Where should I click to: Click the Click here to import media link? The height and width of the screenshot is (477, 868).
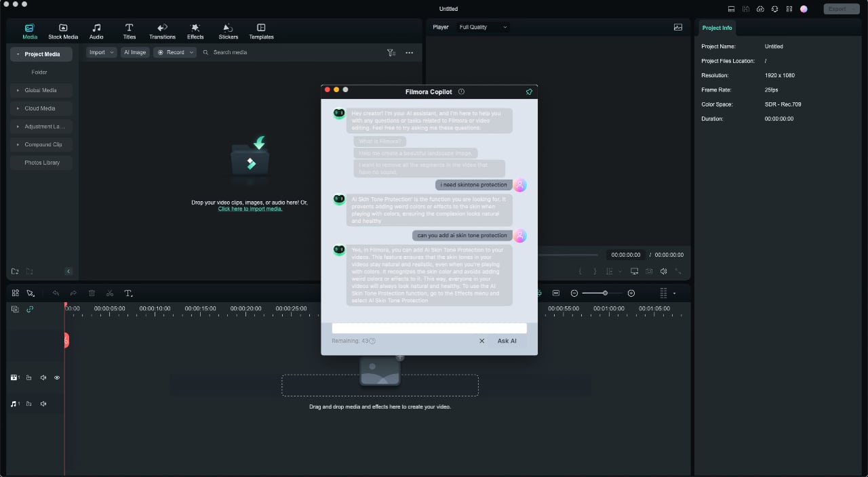click(x=250, y=209)
